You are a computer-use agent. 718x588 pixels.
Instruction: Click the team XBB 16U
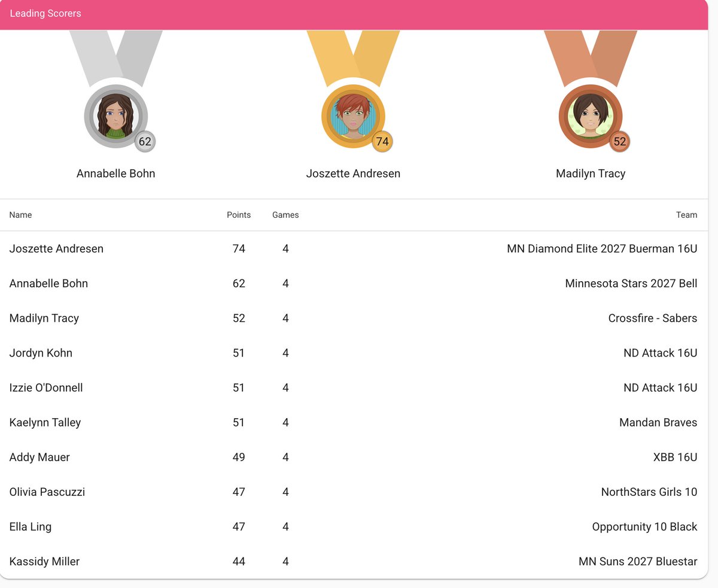pyautogui.click(x=676, y=457)
